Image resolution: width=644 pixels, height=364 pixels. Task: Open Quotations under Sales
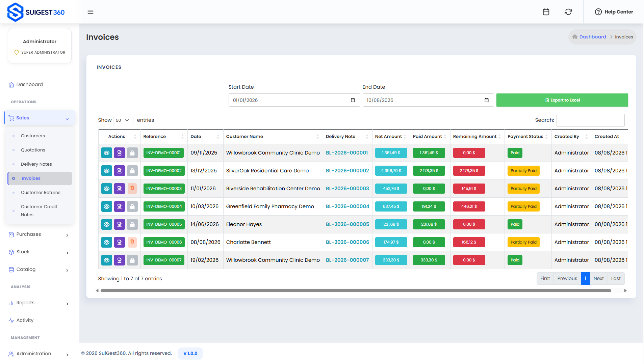(x=33, y=150)
